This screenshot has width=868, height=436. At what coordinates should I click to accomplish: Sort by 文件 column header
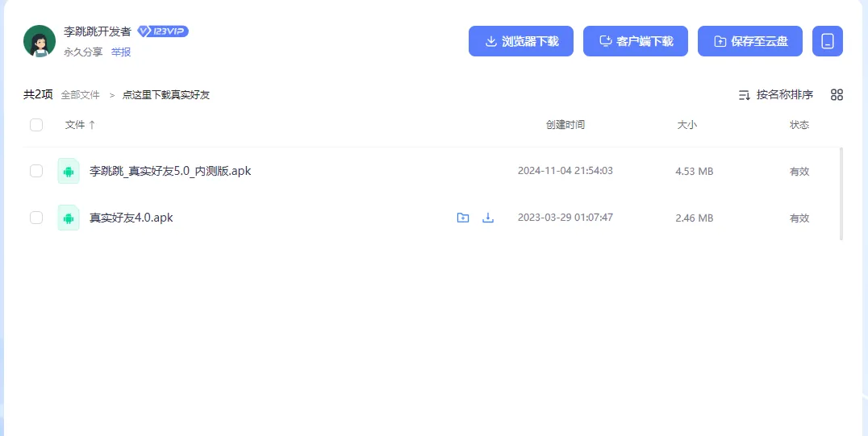(x=81, y=125)
